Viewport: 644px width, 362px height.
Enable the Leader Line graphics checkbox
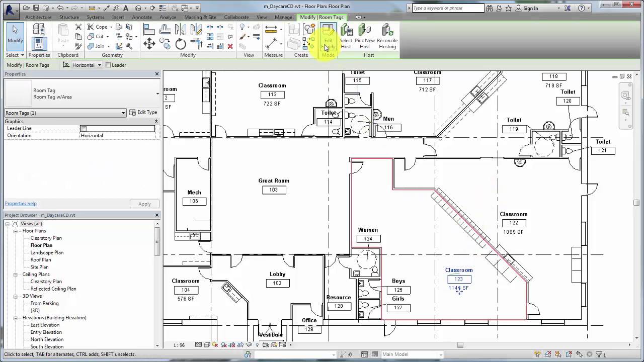(x=84, y=128)
